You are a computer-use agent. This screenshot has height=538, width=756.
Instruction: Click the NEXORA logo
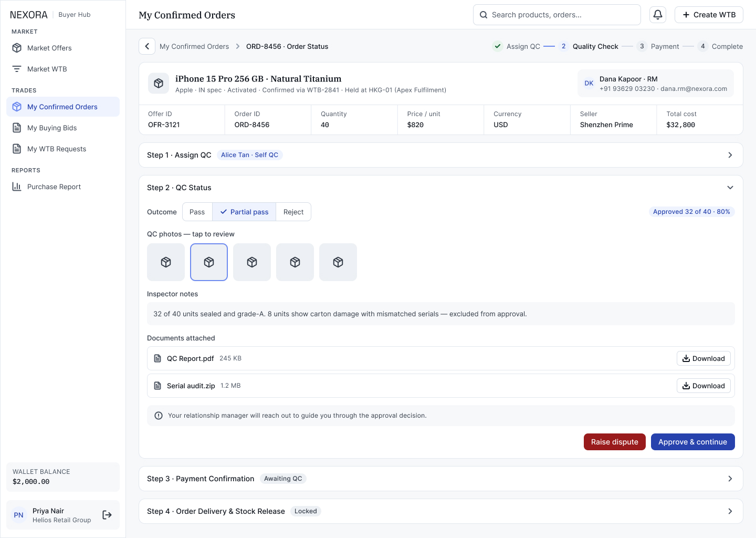pos(29,15)
